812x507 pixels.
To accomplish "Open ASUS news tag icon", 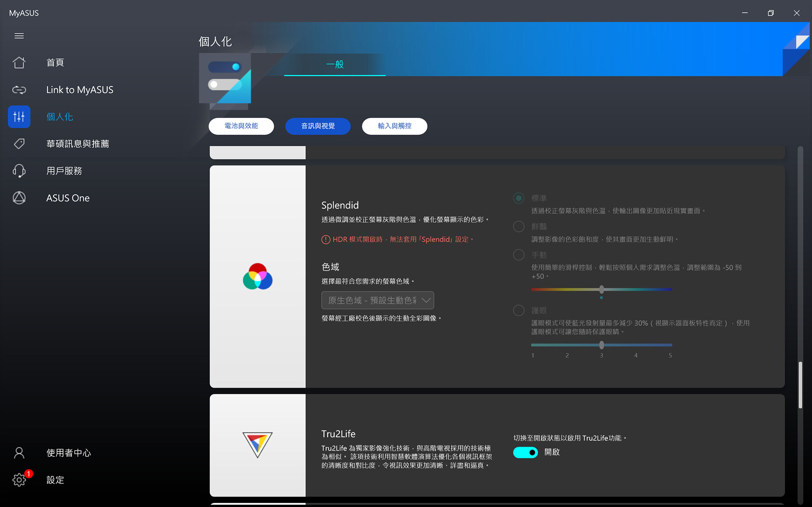I will pos(19,144).
